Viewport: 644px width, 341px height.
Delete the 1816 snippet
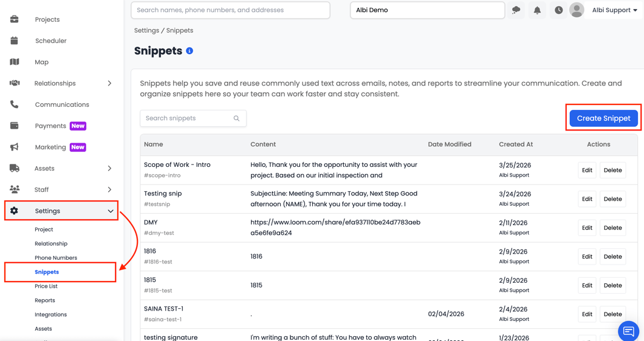pos(613,257)
